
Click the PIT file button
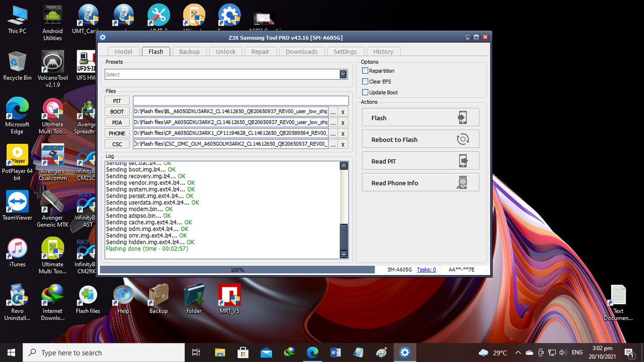click(x=117, y=101)
